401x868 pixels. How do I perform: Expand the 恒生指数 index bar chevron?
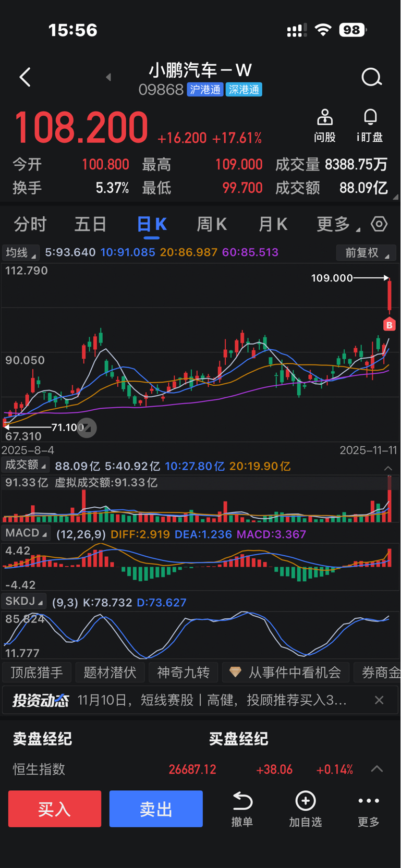click(377, 769)
